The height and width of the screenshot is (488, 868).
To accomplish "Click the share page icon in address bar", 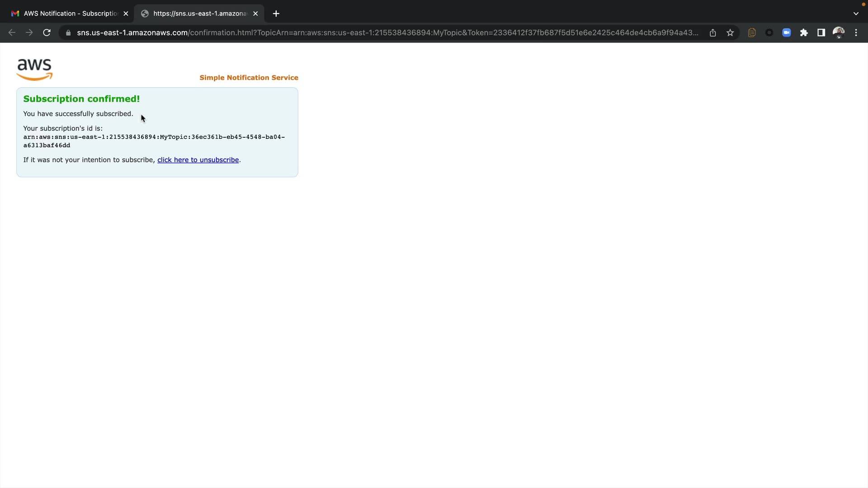I will pyautogui.click(x=713, y=33).
